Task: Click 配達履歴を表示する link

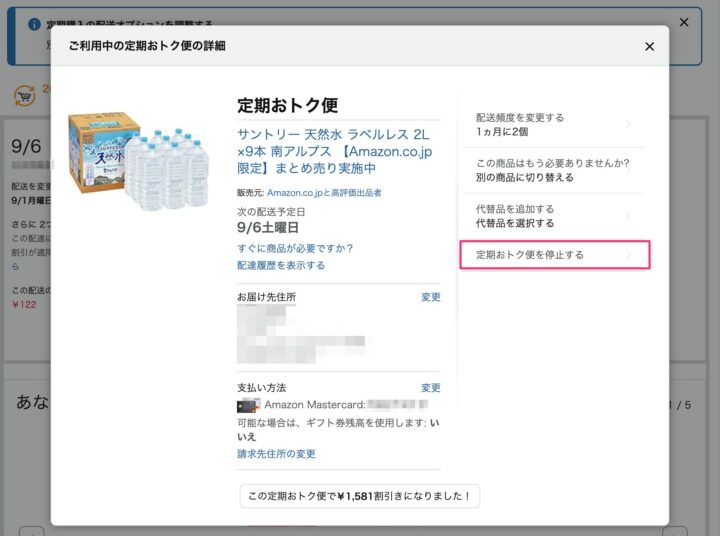Action: (281, 265)
